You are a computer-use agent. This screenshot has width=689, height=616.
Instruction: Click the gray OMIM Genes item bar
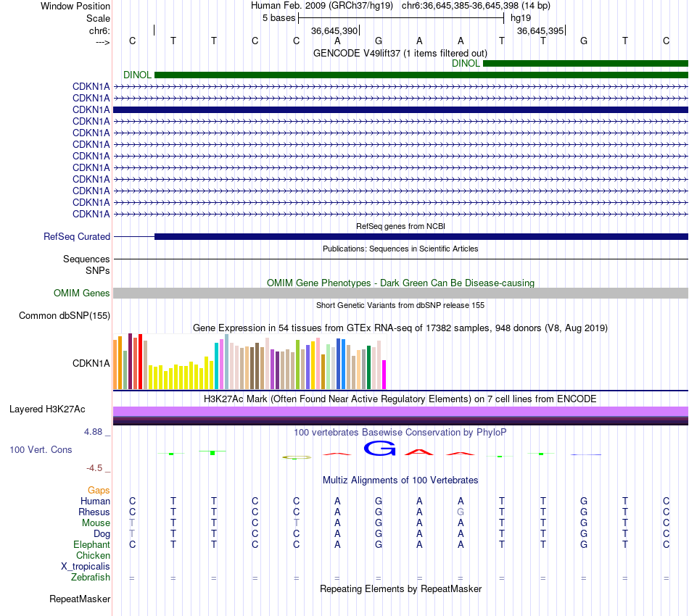pos(400,294)
